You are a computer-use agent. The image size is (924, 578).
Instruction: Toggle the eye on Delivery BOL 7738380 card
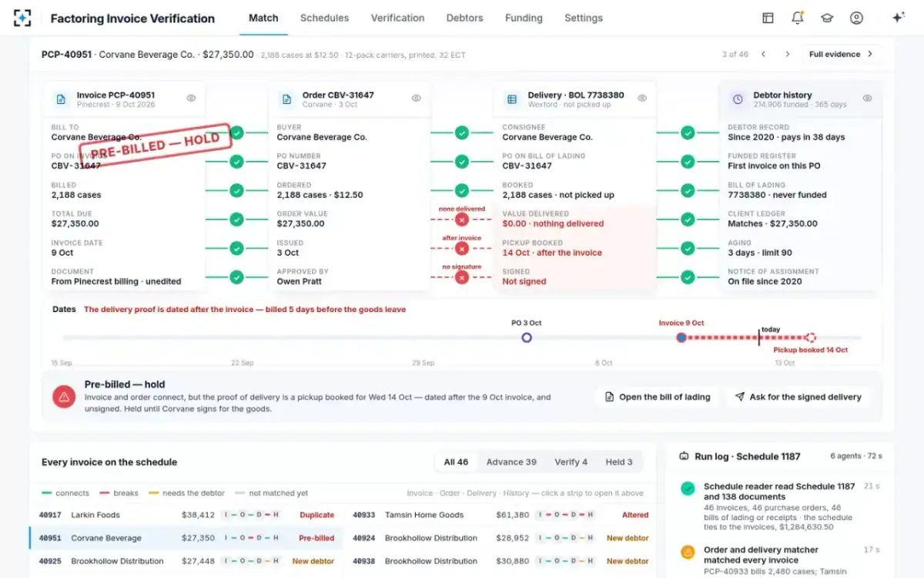tap(642, 98)
